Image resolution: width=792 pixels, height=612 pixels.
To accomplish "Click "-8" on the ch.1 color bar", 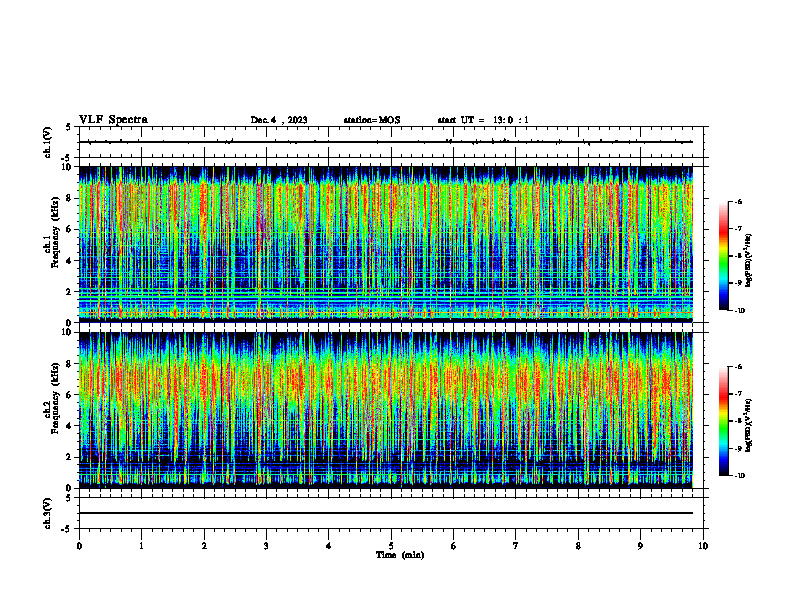I will (739, 256).
